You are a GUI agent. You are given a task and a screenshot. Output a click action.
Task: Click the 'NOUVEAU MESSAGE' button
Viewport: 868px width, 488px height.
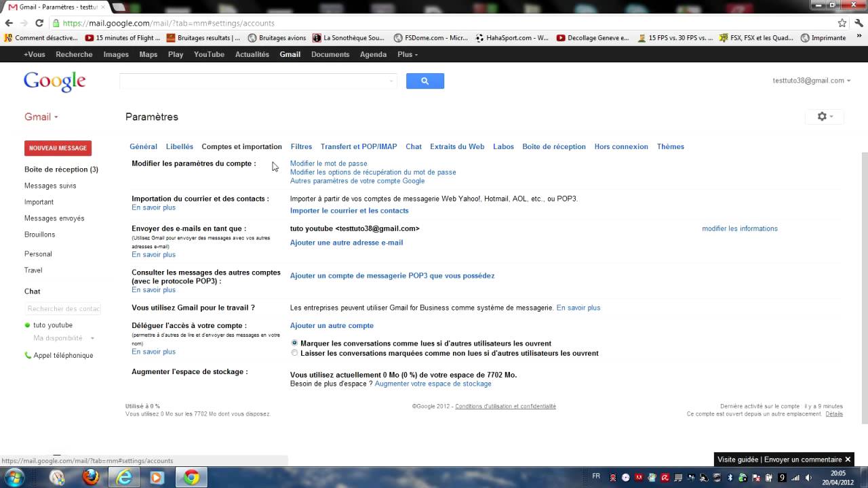click(58, 148)
